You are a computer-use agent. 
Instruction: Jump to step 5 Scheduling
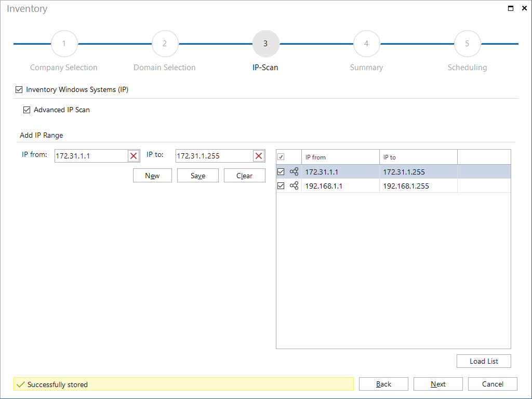tap(467, 44)
